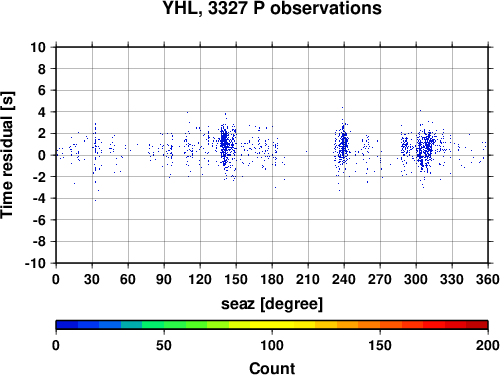Click the dark red end of the colorbar

(x=477, y=325)
